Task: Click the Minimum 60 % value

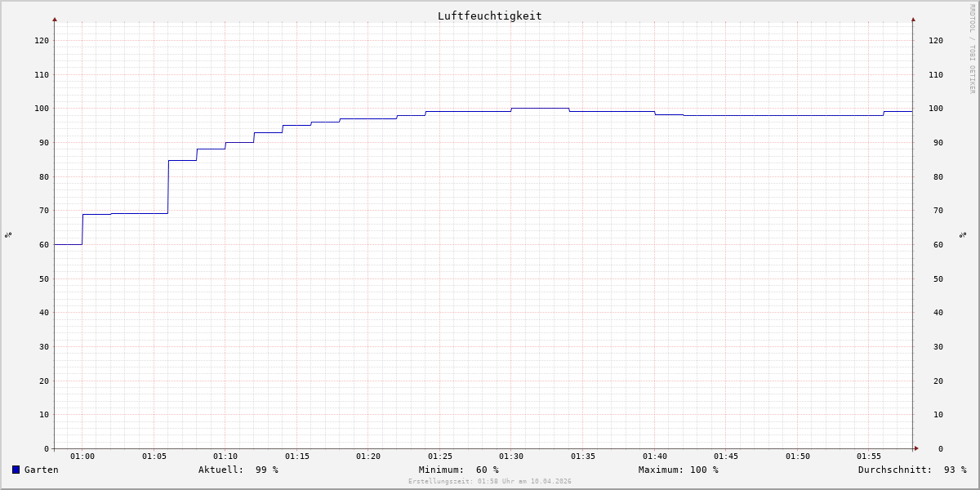Action: pos(458,470)
